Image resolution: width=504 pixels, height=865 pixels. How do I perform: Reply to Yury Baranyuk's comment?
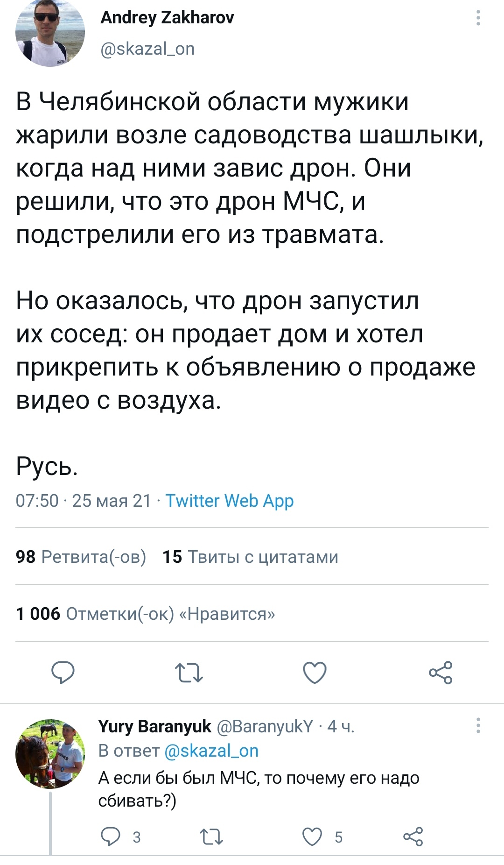[x=111, y=837]
